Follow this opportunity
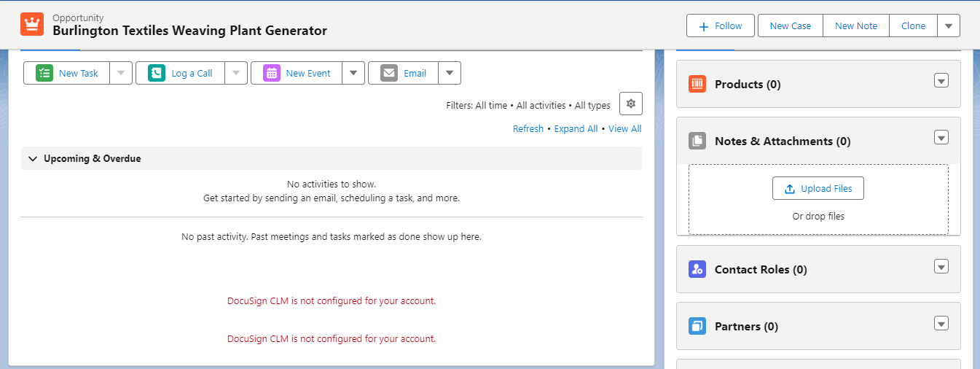Screen dimensions: 980x369 [x=720, y=26]
